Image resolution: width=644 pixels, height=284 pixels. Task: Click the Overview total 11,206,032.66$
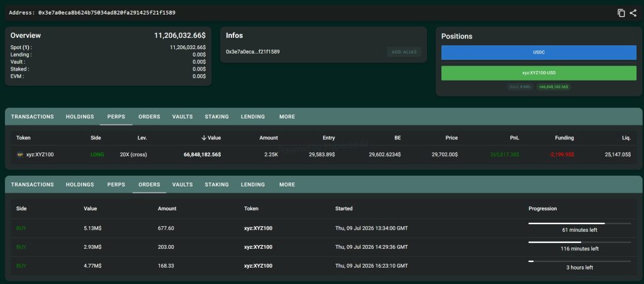click(180, 35)
